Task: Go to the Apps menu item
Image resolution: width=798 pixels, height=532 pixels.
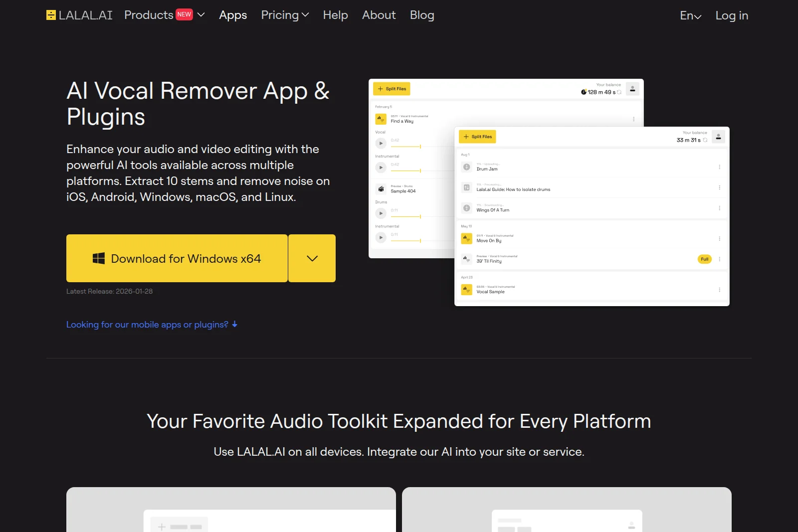Action: click(x=232, y=15)
